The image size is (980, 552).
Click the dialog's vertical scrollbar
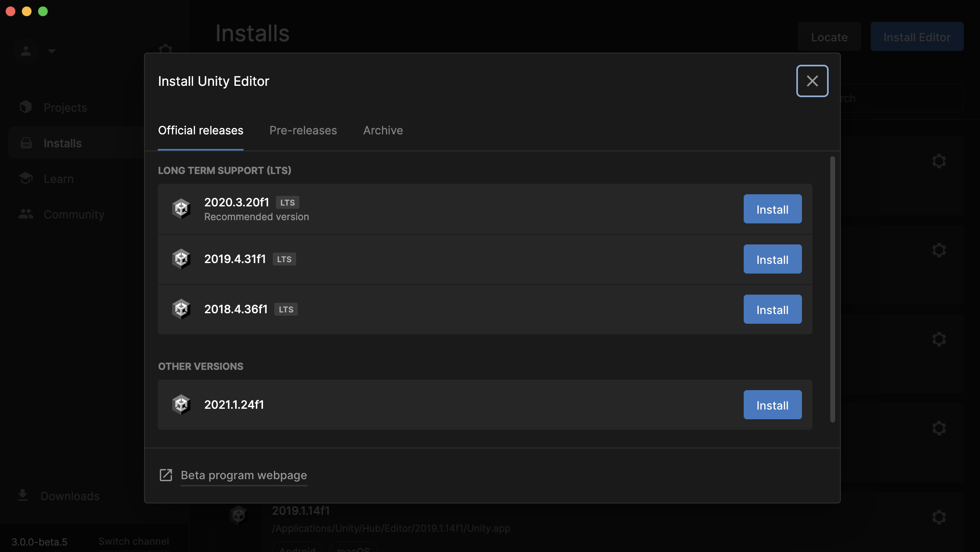point(832,289)
